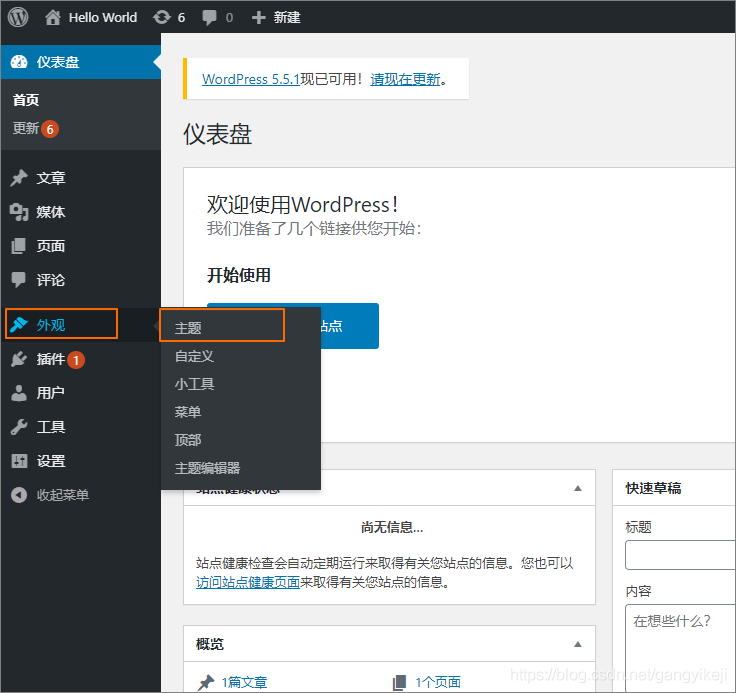Select 主题 from the 外观 submenu
Viewport: 736px width, 693px height.
coord(188,328)
